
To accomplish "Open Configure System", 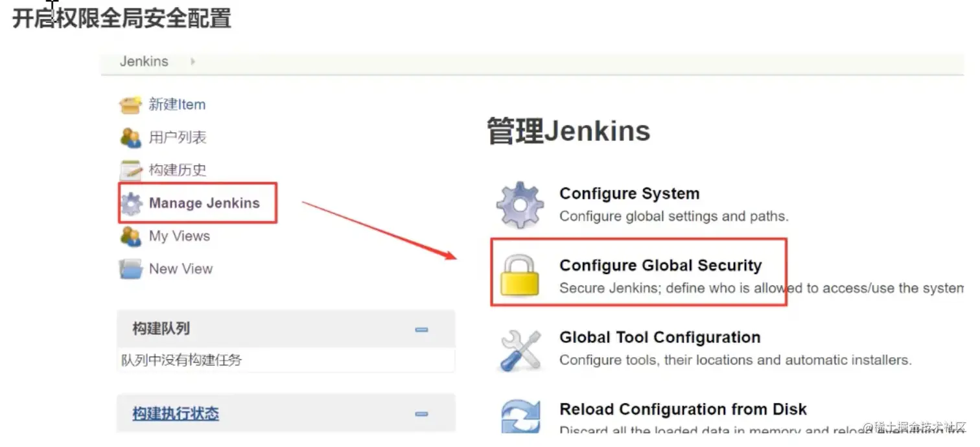I will 629,194.
